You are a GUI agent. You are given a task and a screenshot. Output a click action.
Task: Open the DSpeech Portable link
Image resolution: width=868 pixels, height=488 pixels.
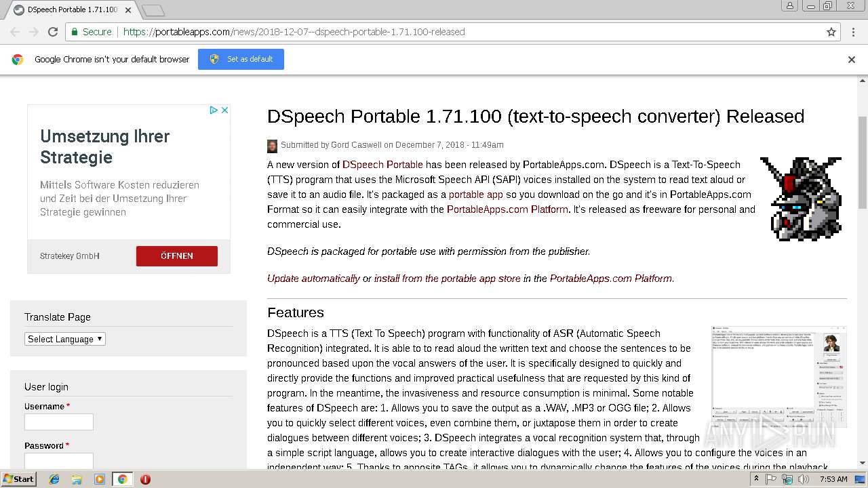(382, 165)
